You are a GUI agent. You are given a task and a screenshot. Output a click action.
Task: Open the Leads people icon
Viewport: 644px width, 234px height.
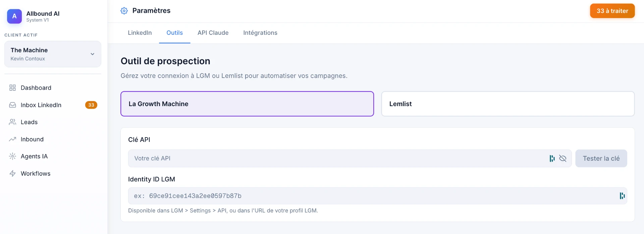tap(12, 122)
